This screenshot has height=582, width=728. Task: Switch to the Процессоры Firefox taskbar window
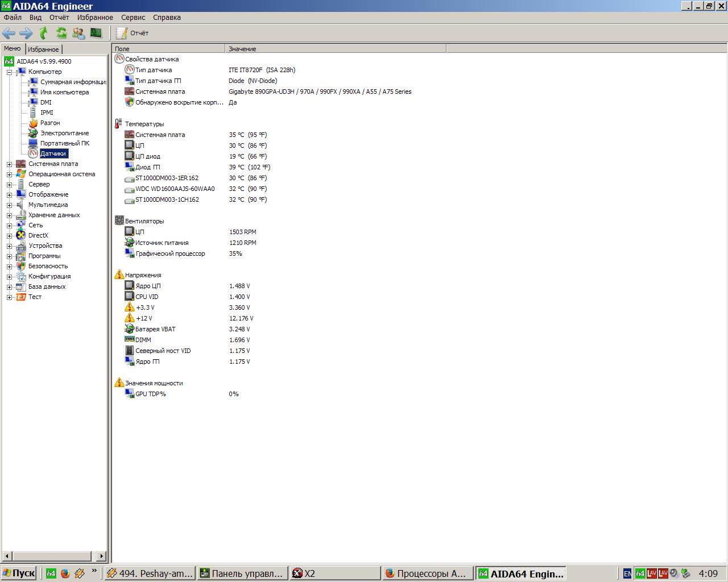[x=428, y=573]
